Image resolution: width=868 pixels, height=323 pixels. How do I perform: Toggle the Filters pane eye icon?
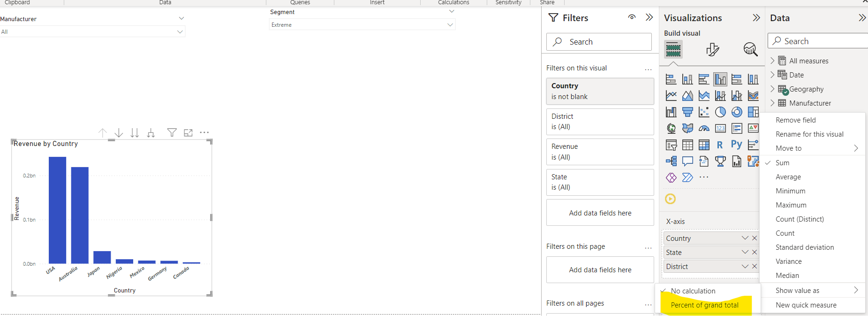pos(632,17)
